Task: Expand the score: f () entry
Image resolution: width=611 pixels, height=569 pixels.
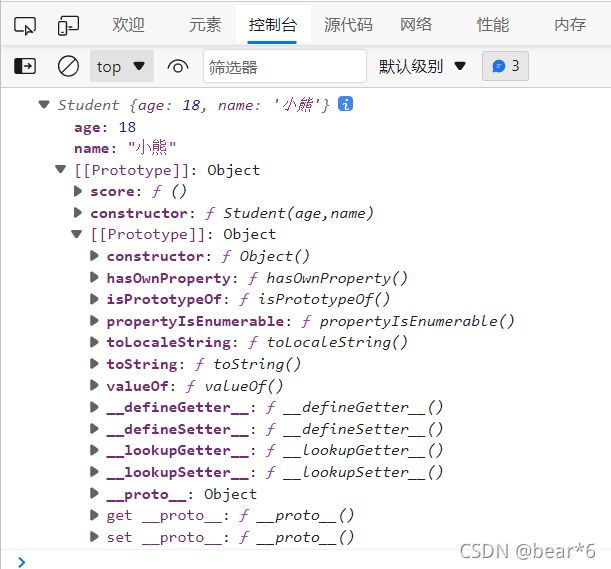Action: point(78,191)
